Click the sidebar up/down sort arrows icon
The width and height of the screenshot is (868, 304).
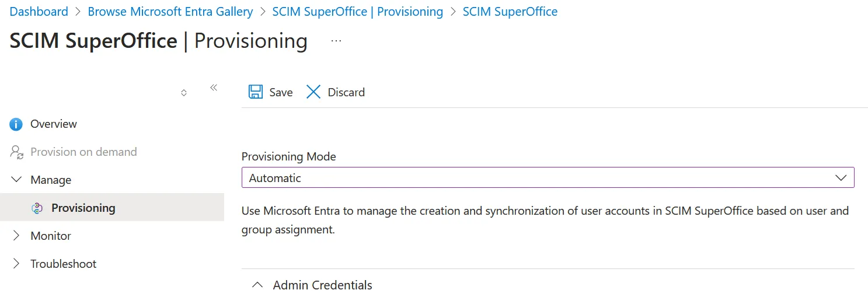[184, 93]
